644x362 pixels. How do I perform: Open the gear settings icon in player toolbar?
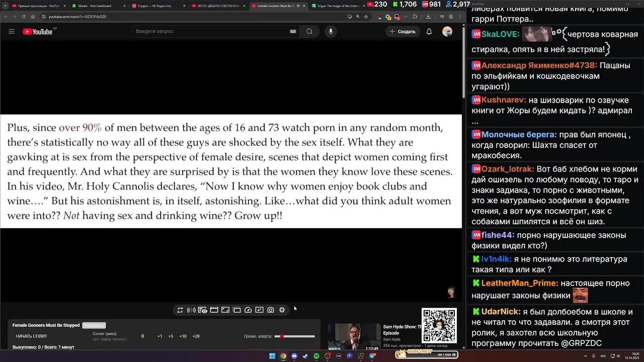point(282,310)
